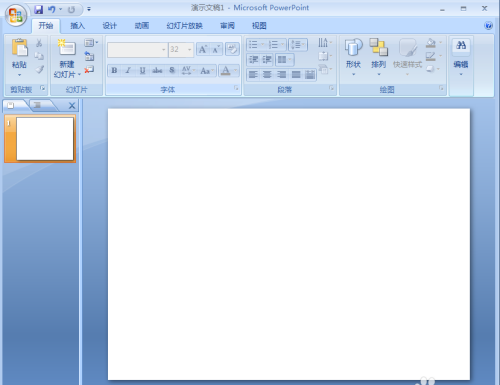Expand the font size 32 dropdown
The width and height of the screenshot is (500, 385).
190,50
